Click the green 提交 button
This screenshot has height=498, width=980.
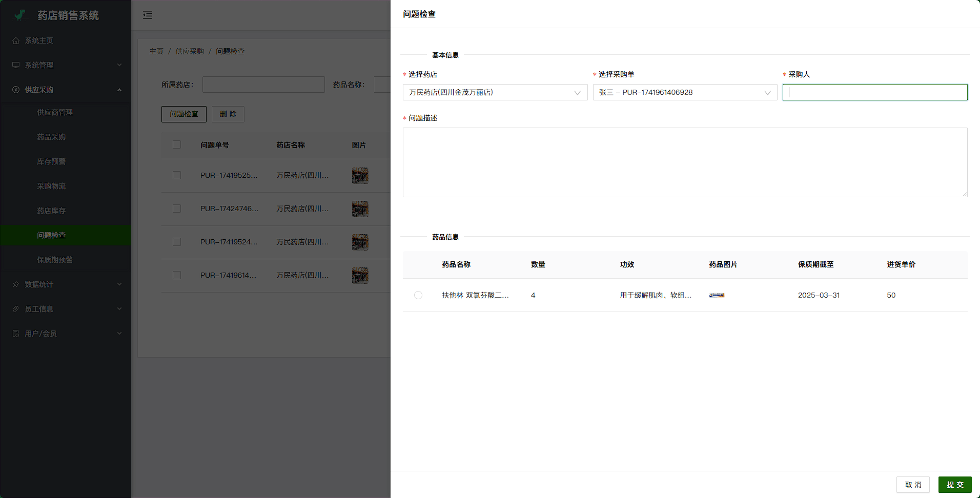tap(954, 485)
